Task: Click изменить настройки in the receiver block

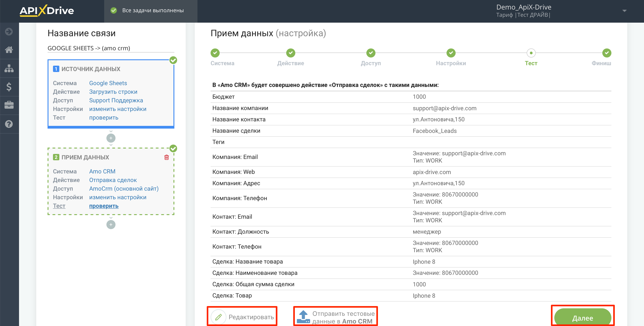Action: click(118, 197)
